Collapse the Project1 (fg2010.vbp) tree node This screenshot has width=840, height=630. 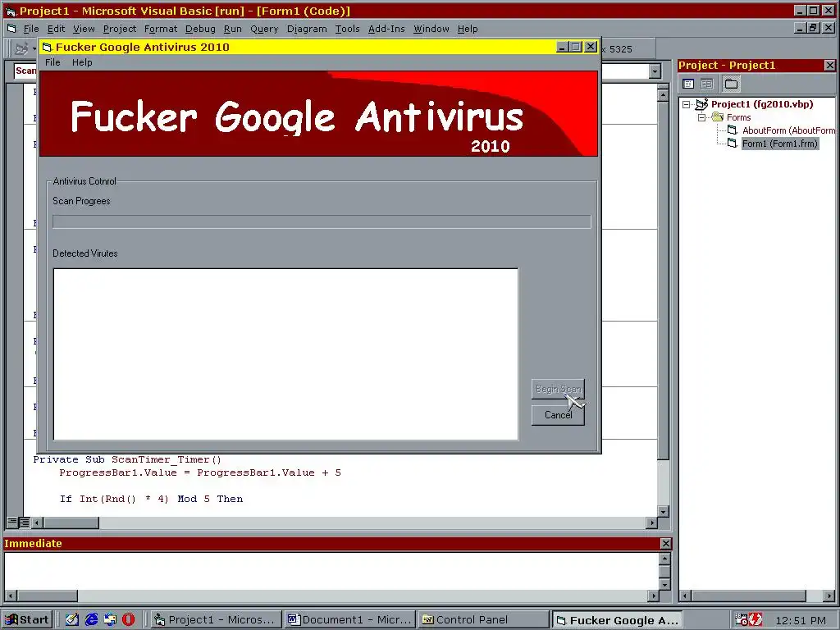pos(687,104)
